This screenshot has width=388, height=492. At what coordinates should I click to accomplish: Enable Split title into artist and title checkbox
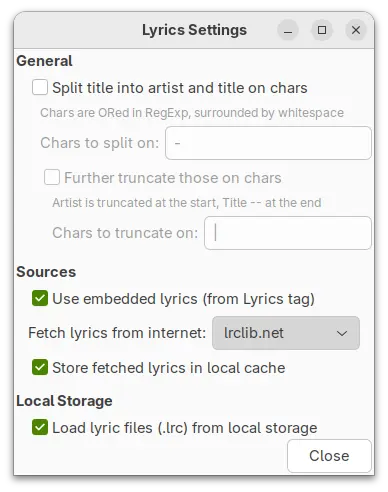pos(40,87)
